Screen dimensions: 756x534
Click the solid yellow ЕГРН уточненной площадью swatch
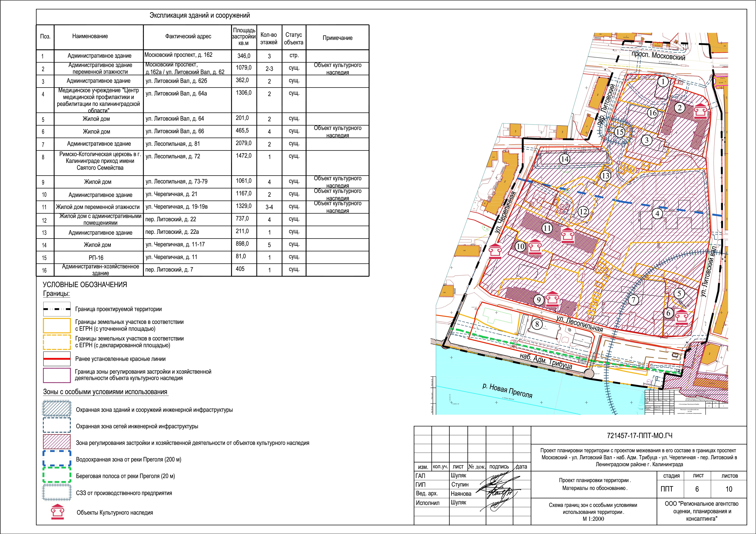57,325
